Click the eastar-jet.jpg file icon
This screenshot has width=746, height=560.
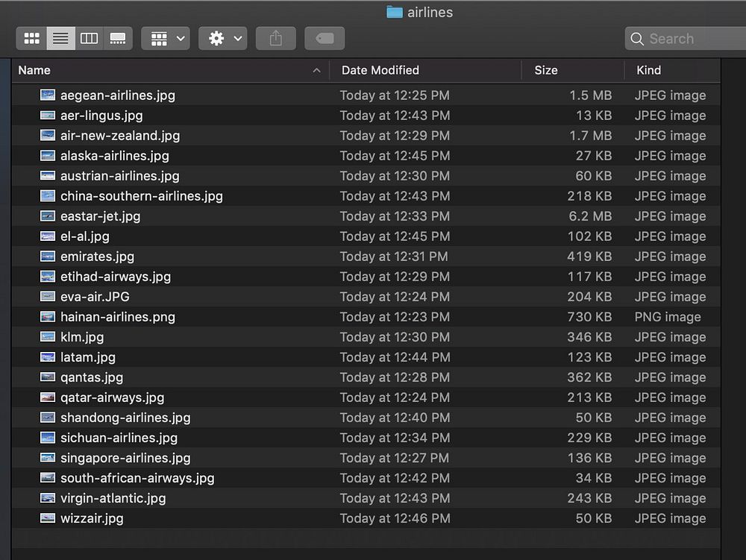48,215
